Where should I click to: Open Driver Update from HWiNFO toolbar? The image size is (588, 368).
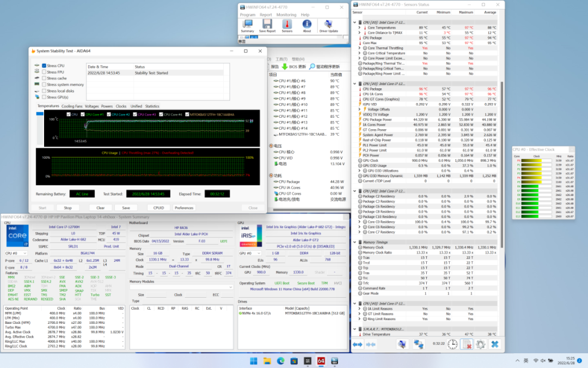328,26
